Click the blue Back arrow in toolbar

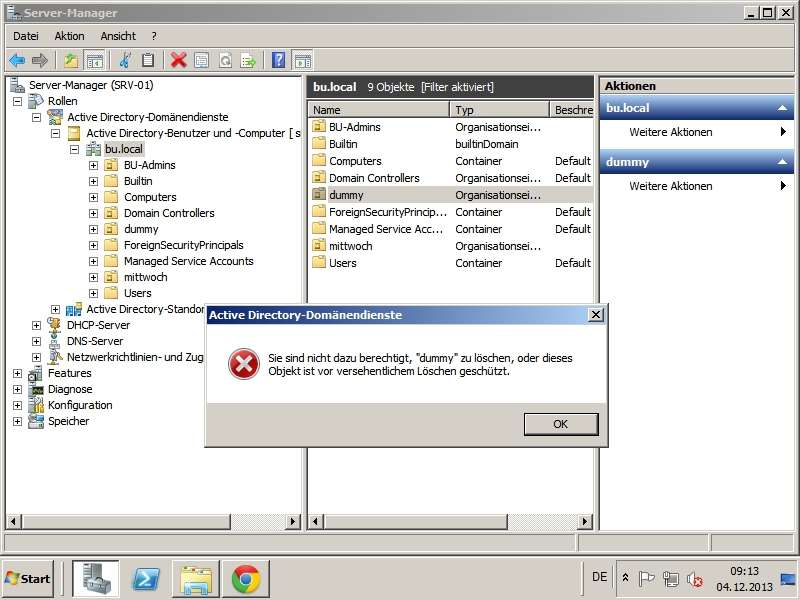pos(17,60)
